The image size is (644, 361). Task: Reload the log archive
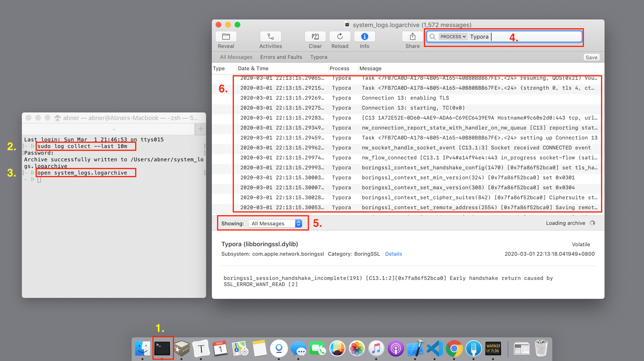[339, 37]
